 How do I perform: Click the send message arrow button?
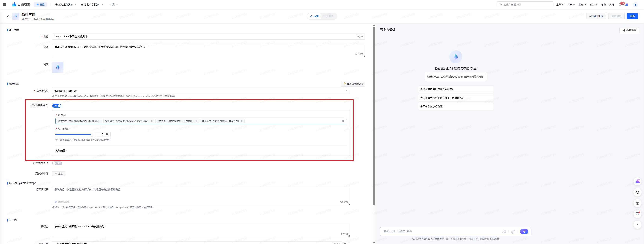pyautogui.click(x=524, y=231)
